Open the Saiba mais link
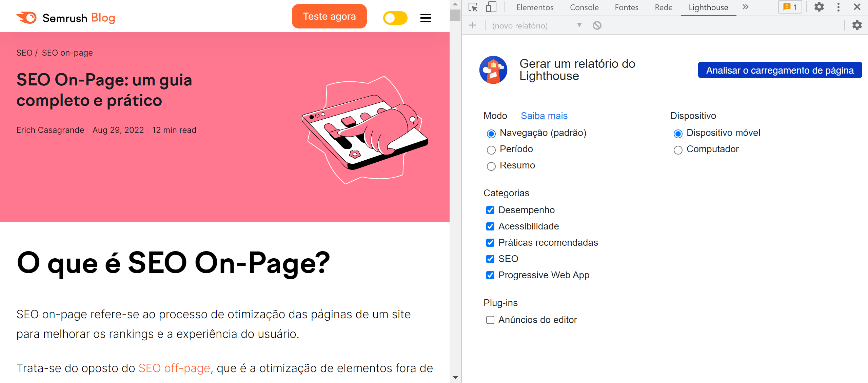 (x=544, y=116)
